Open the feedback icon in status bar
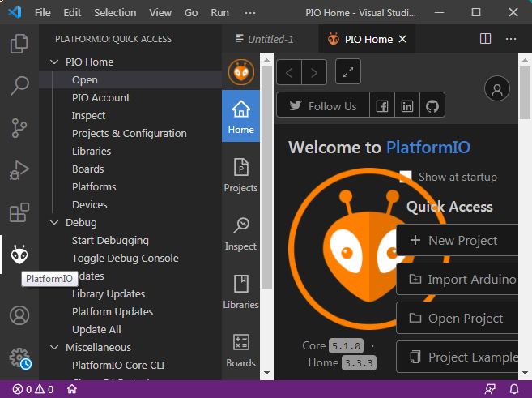The width and height of the screenshot is (532, 398). coord(490,389)
